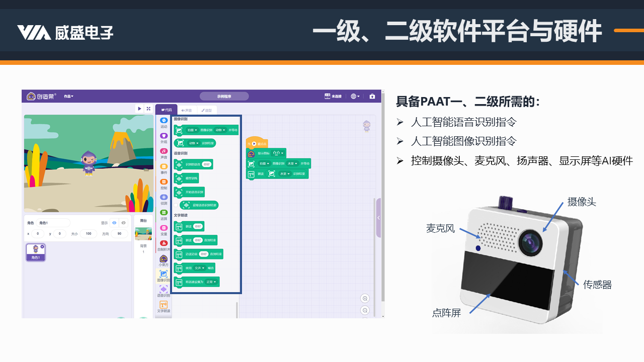Check the 获取语音识别结果 block checkbox

point(175,205)
